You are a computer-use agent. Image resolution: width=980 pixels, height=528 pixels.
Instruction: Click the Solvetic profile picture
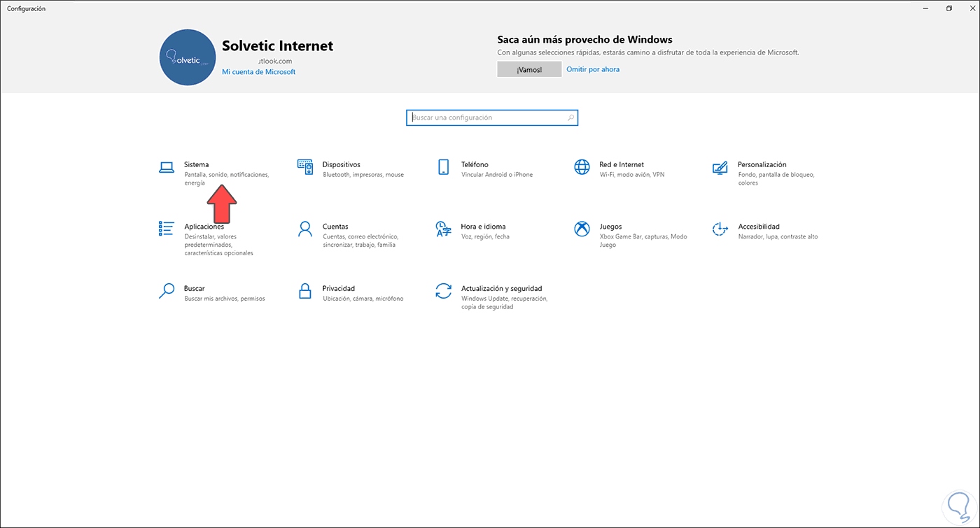tap(187, 57)
